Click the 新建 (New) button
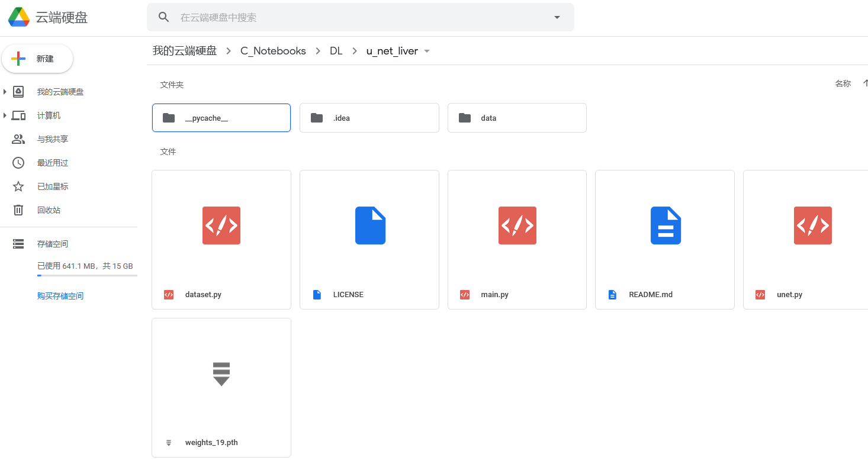The width and height of the screenshot is (868, 467). tap(37, 59)
